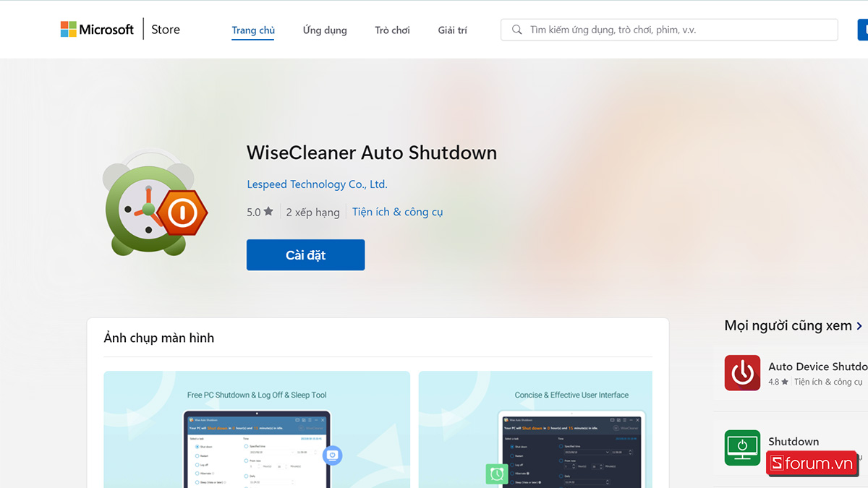Focus the Tìm kiếm ứng dụng search field
Image resolution: width=868 pixels, height=488 pixels.
pos(669,30)
